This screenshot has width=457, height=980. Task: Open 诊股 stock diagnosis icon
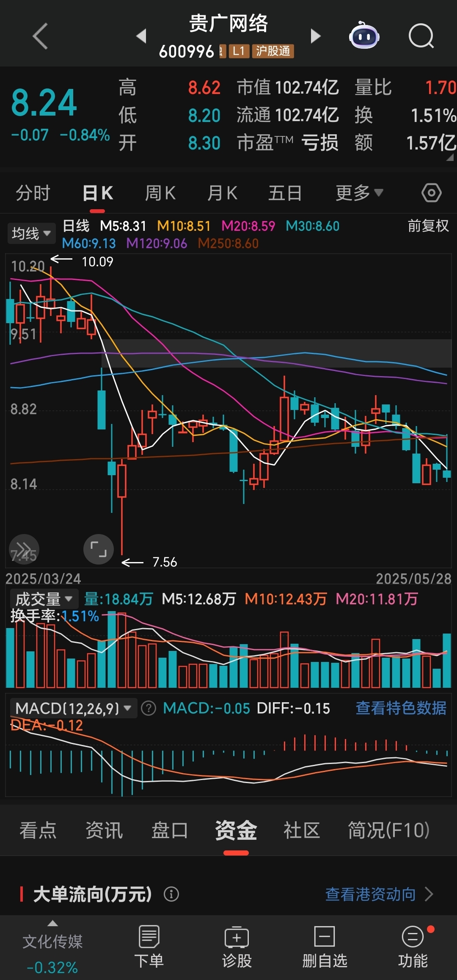click(x=237, y=947)
